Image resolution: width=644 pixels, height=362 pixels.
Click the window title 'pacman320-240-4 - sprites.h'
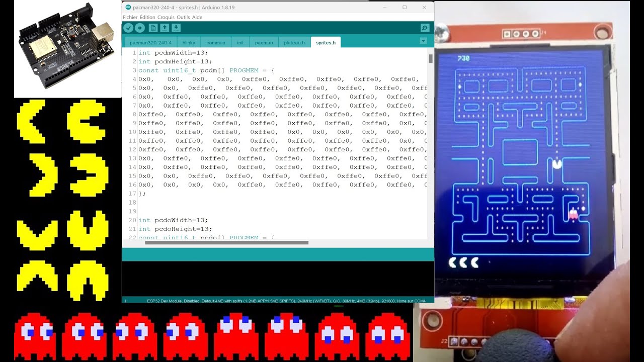pos(167,8)
